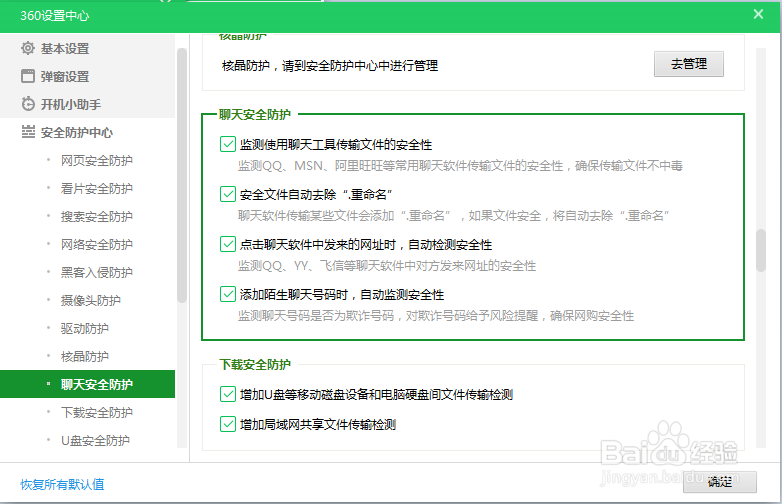783x504 pixels.
Task: Uncheck 增加局域网共享文件传输检测
Action: click(228, 424)
